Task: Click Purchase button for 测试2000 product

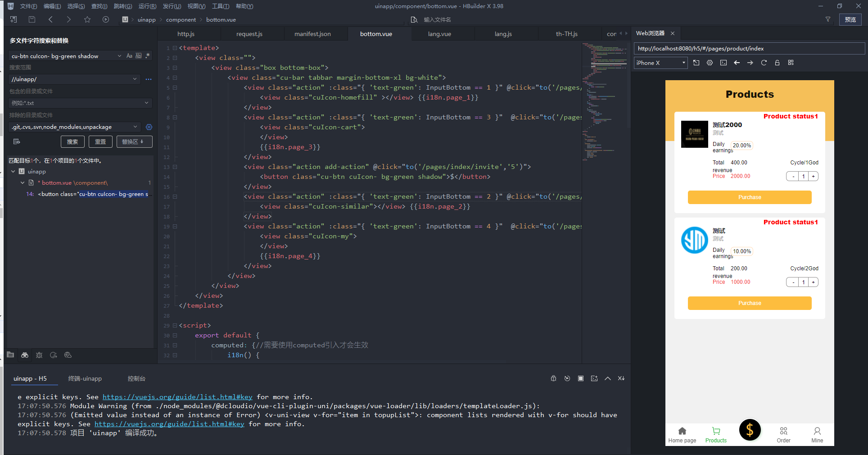Action: (750, 197)
